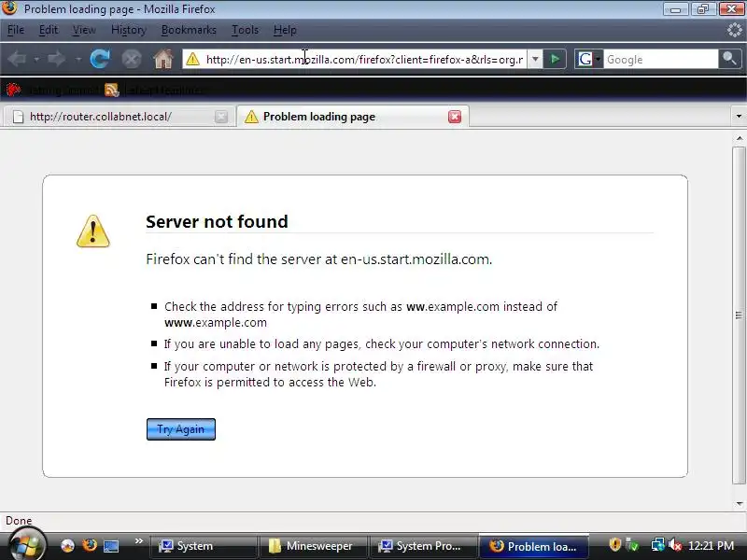Open the Edit menu

[x=49, y=30]
